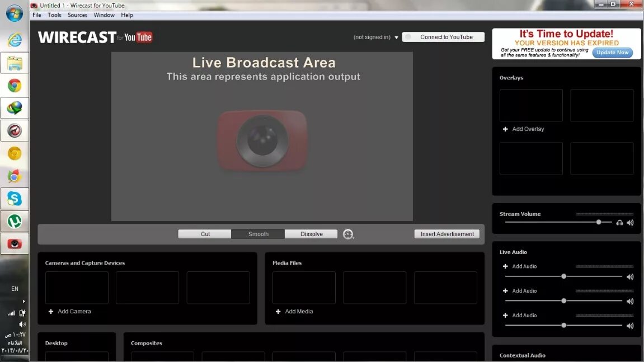Screen dimensions: 644x362
Task: Click the middle Live Audio slider handle
Action: (564, 301)
